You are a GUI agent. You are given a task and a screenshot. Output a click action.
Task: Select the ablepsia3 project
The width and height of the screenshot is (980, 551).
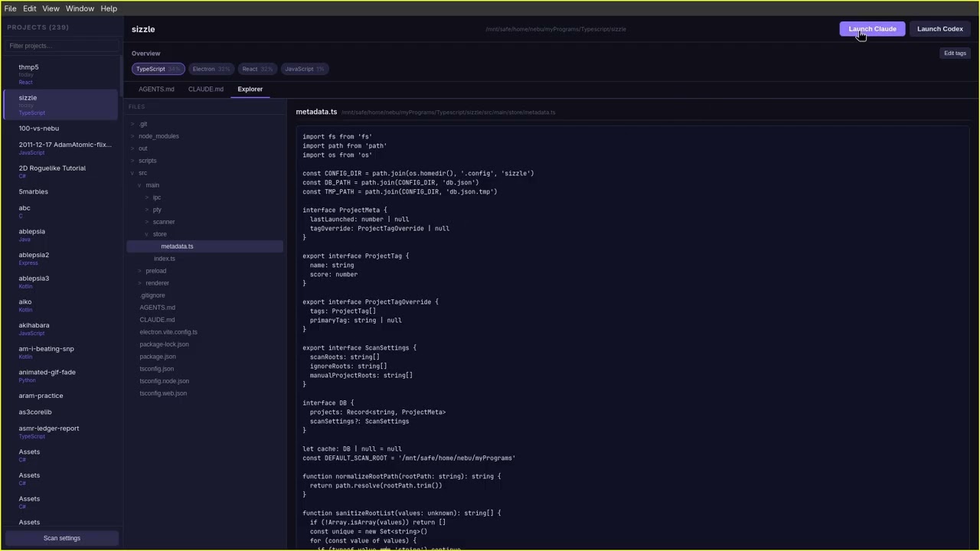tap(61, 282)
